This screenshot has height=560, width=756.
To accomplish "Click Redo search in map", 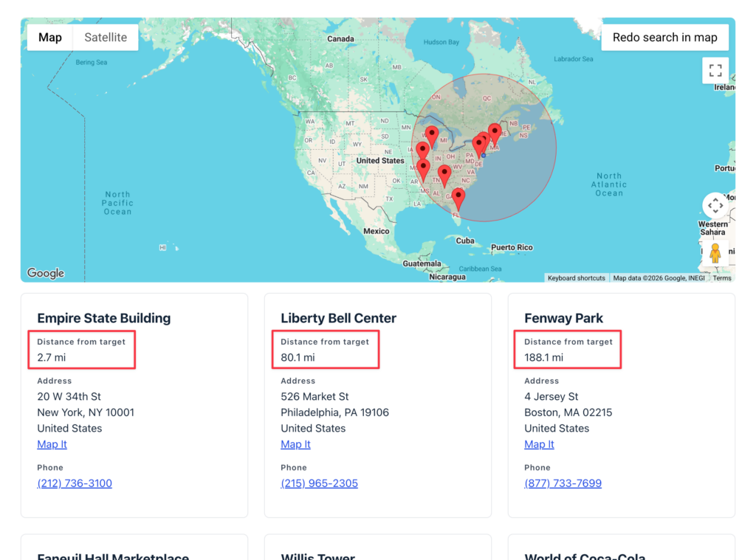I will pos(665,38).
